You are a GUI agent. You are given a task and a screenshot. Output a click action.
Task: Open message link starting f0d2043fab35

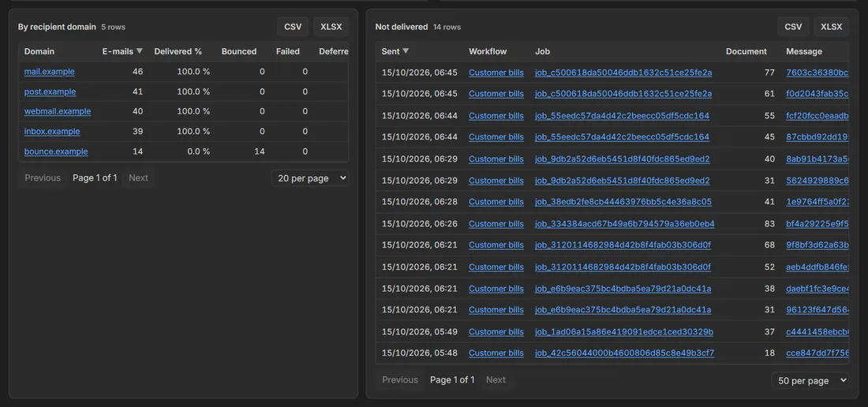pos(817,94)
